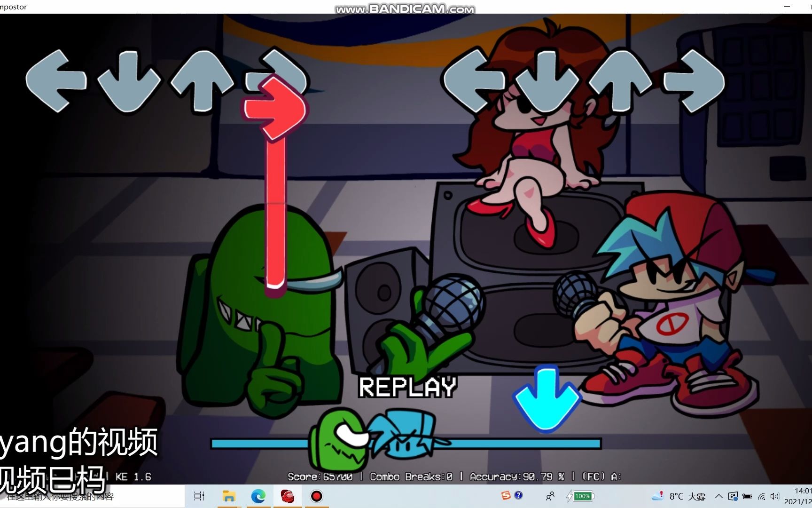The height and width of the screenshot is (508, 812).
Task: Click the opponent's up arrow receptor
Action: 202,82
